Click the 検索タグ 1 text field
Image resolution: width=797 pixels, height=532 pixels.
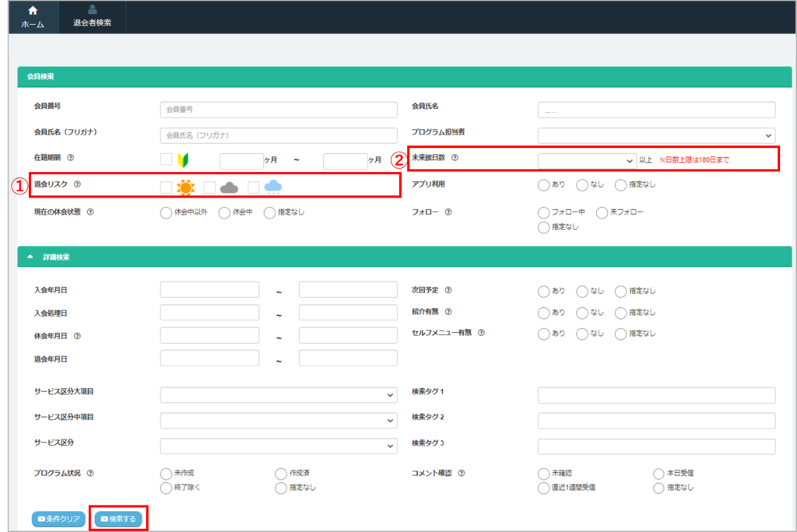click(x=656, y=395)
